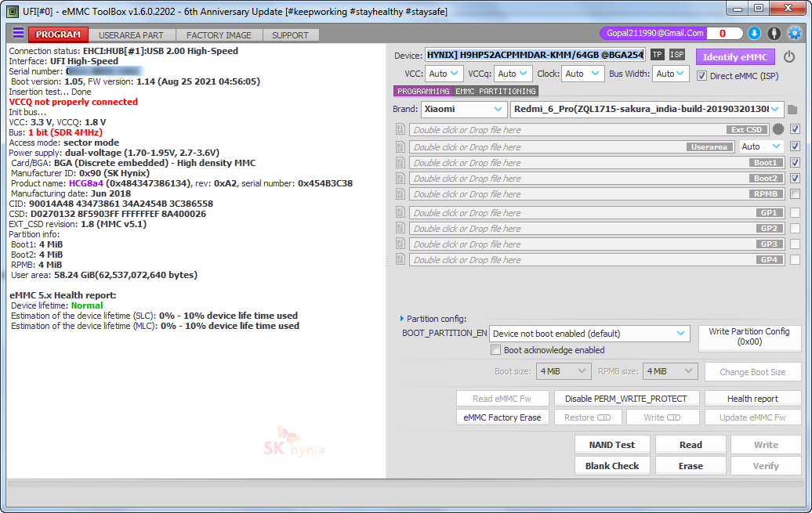Uncheck the Boot2 checkbox
Image resolution: width=812 pixels, height=513 pixels.
[796, 178]
